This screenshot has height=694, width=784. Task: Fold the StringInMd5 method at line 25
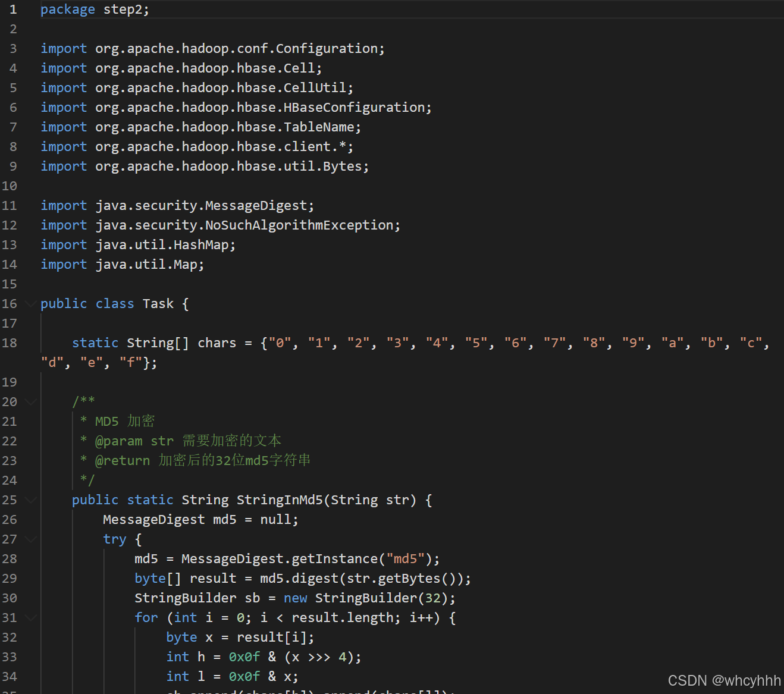[x=30, y=500]
